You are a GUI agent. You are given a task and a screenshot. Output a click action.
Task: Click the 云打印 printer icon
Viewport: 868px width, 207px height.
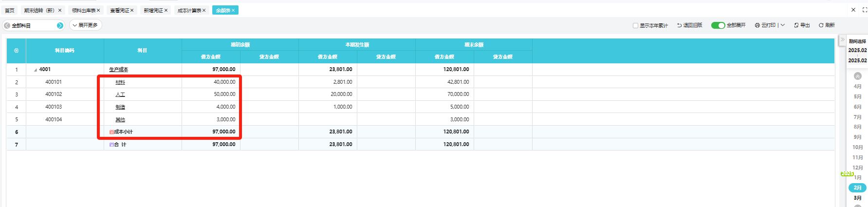(x=757, y=25)
